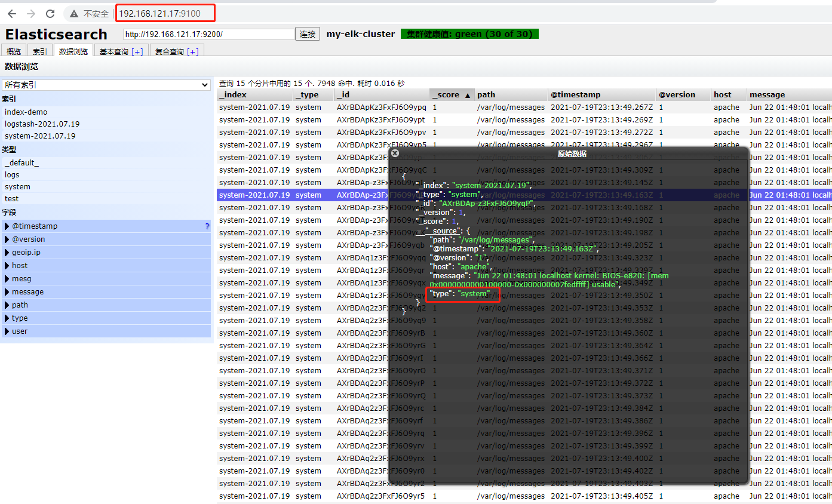Click the row with id AXrBDApKz3FxFJ6O9ypv

click(524, 133)
